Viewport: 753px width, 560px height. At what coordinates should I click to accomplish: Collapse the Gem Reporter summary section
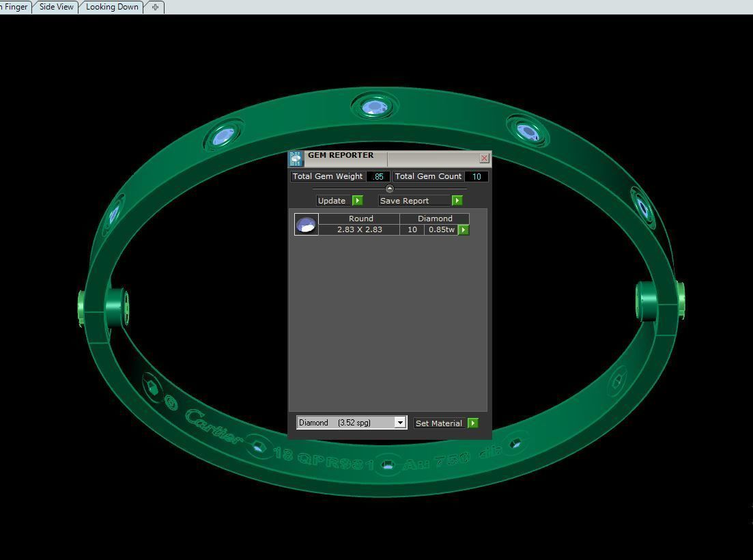[389, 188]
